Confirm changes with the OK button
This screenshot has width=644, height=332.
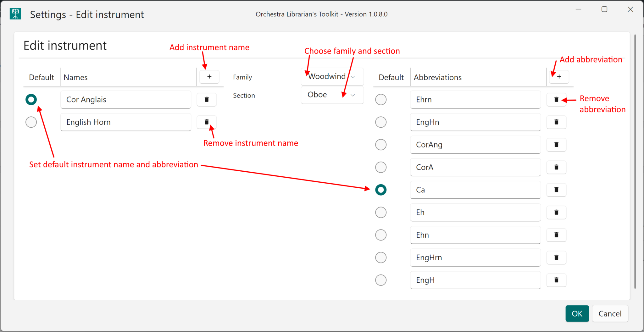coord(577,313)
